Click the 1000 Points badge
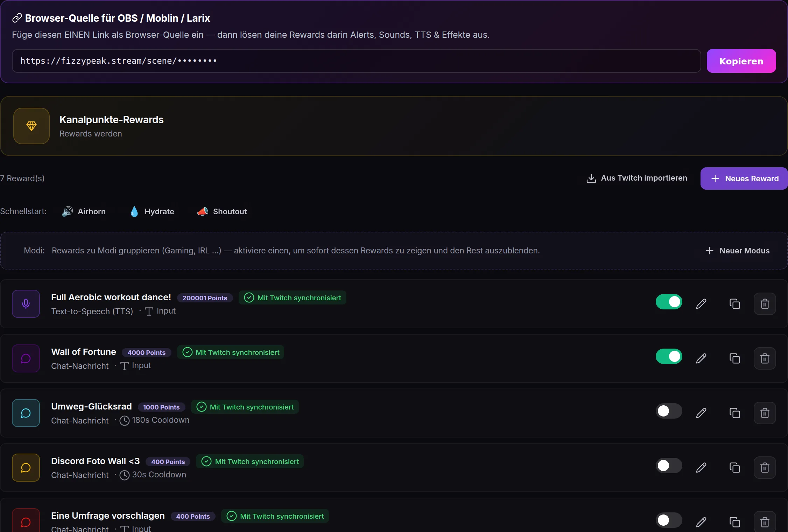Viewport: 788px width, 532px height. (x=161, y=407)
